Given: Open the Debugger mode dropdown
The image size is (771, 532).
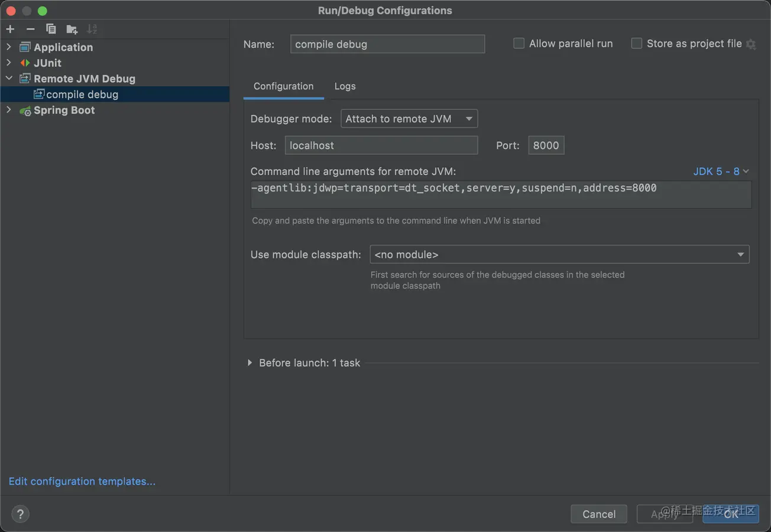Looking at the screenshot, I should click(409, 119).
